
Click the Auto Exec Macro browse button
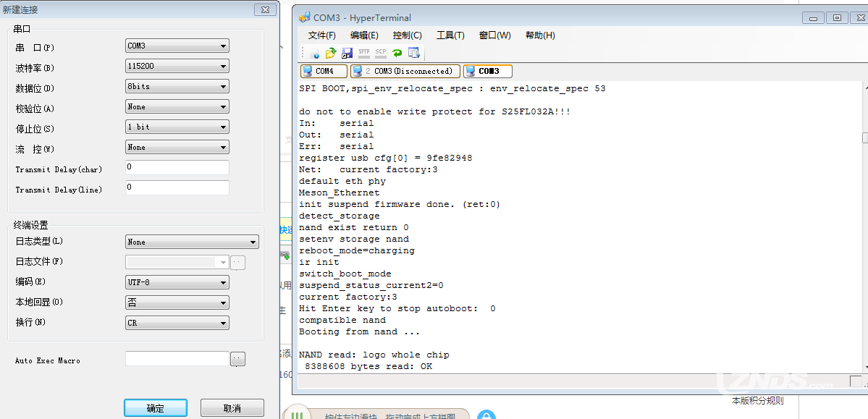pos(238,360)
